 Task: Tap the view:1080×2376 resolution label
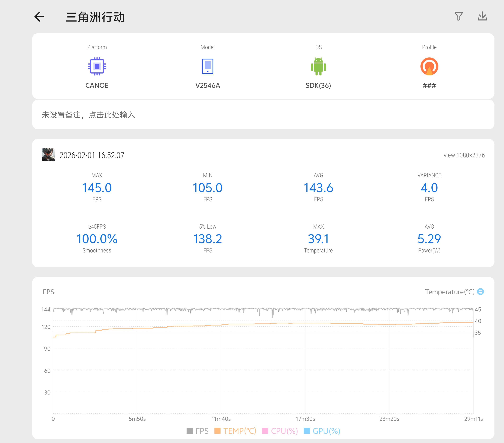pos(464,155)
